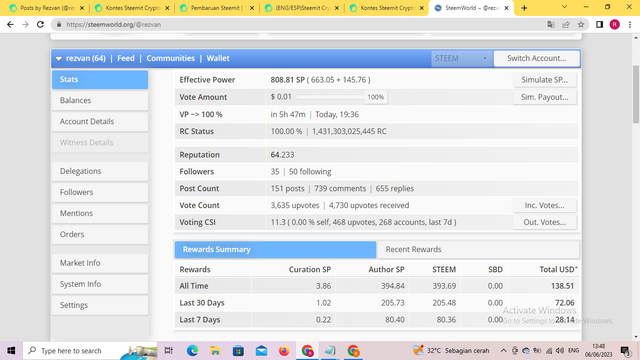Click Out. Votes button
Image resolution: width=640 pixels, height=360 pixels.
[544, 222]
